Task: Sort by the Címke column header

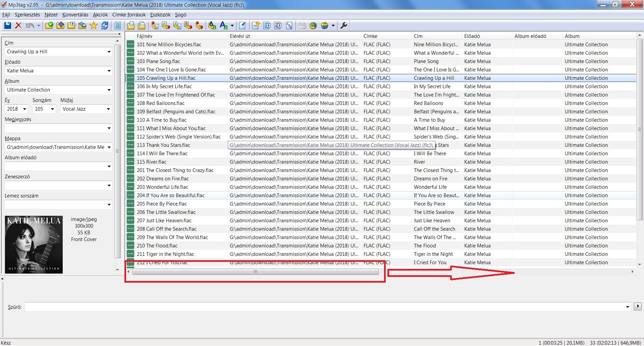Action: coord(386,36)
